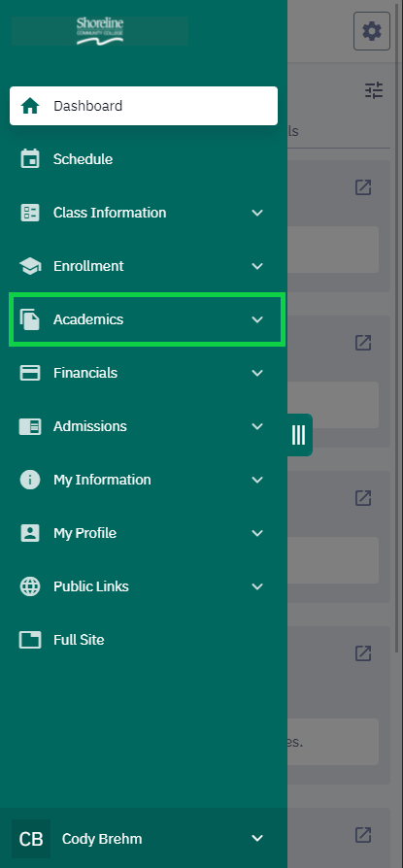This screenshot has width=403, height=868.
Task: Click the Enrollment graduation cap icon
Action: click(30, 266)
